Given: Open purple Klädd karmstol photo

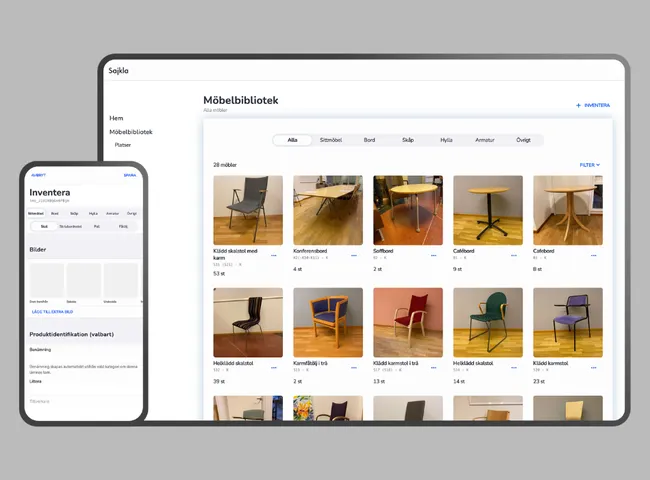Looking at the screenshot, I should click(568, 322).
